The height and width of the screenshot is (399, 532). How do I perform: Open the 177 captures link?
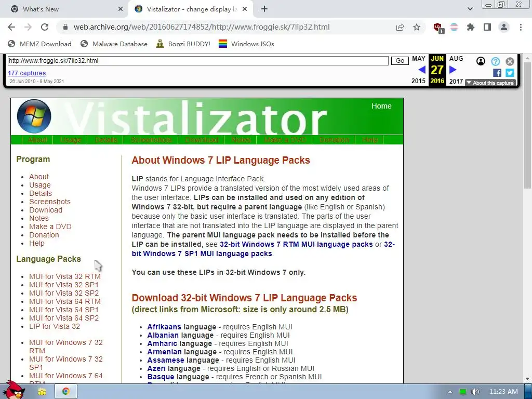pyautogui.click(x=27, y=73)
